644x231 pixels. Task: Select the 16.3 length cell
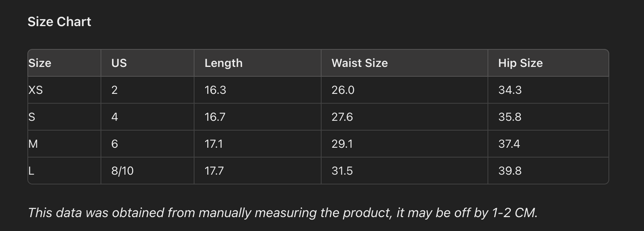coord(215,90)
